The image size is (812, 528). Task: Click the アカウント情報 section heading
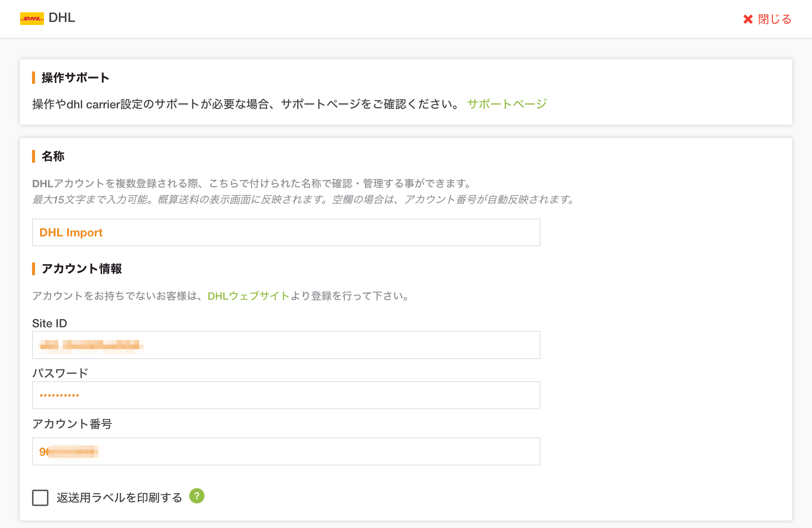point(82,269)
